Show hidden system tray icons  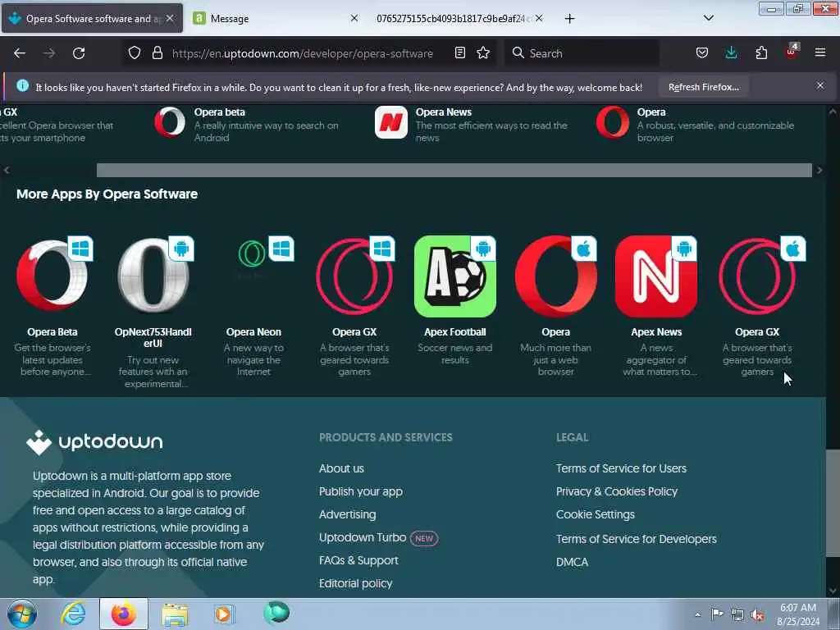[x=697, y=614]
